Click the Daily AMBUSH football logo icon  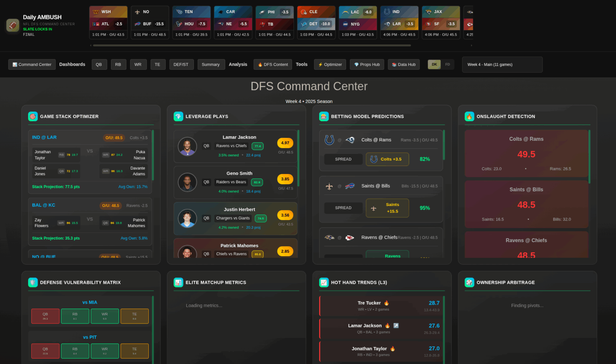(12, 25)
